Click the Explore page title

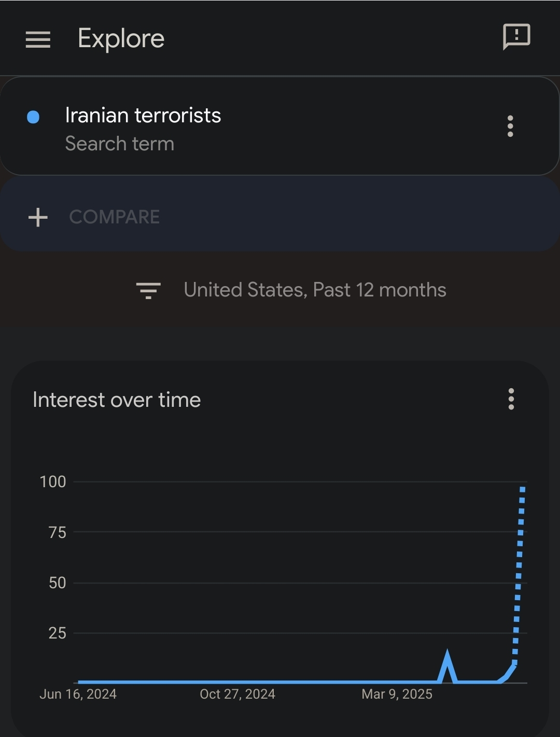click(121, 39)
